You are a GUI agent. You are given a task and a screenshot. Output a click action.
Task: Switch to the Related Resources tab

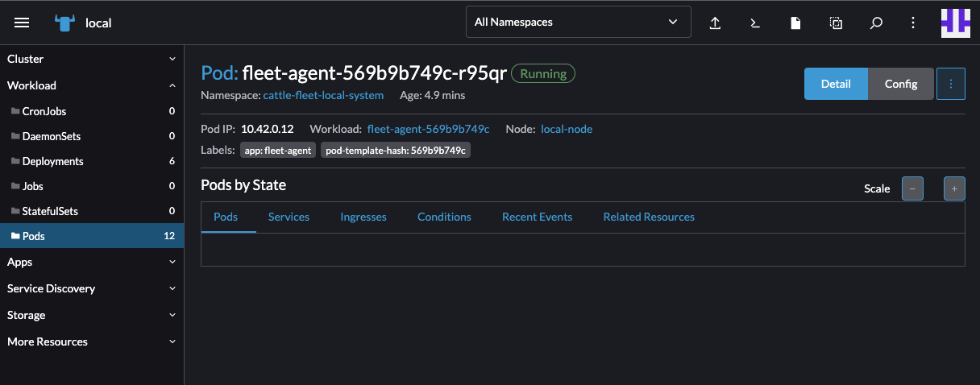click(649, 217)
